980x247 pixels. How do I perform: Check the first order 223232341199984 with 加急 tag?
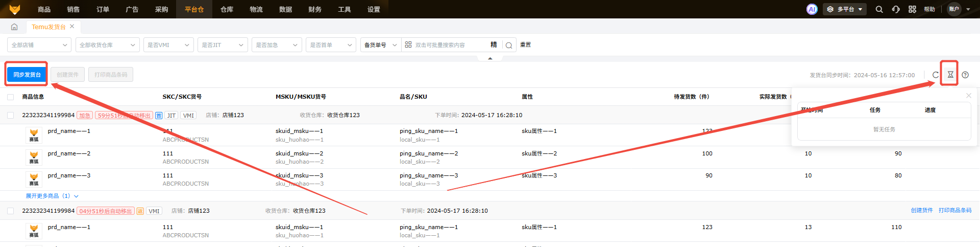point(10,116)
